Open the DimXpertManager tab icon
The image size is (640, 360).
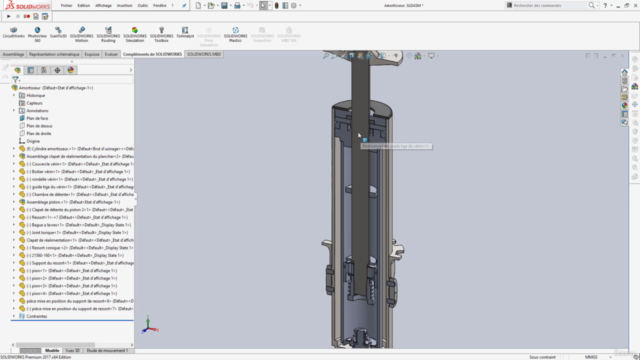(57, 70)
